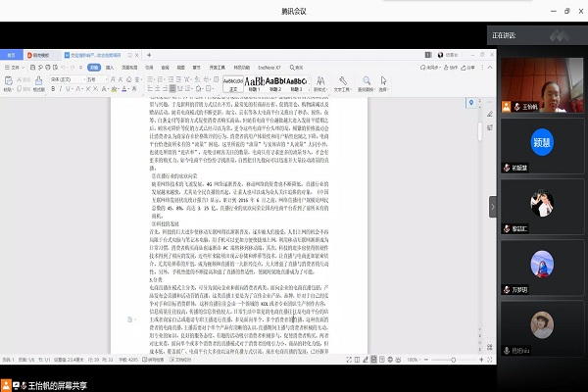Apply the text highlight color
Image resolution: width=588 pixels, height=392 pixels.
click(114, 89)
